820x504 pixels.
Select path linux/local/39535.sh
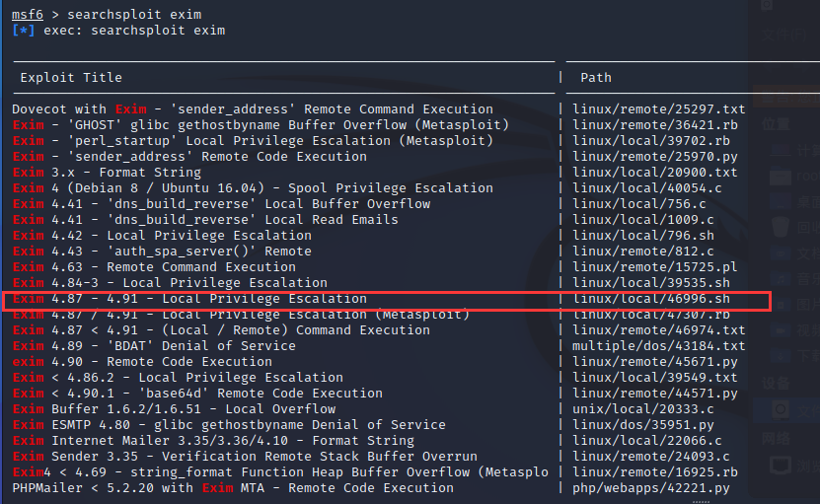click(651, 283)
